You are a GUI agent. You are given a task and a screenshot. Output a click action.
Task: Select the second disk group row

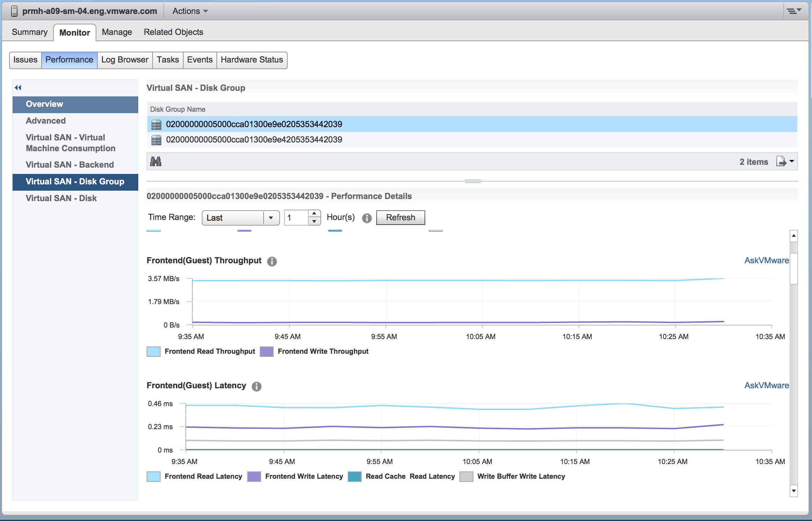pos(254,140)
